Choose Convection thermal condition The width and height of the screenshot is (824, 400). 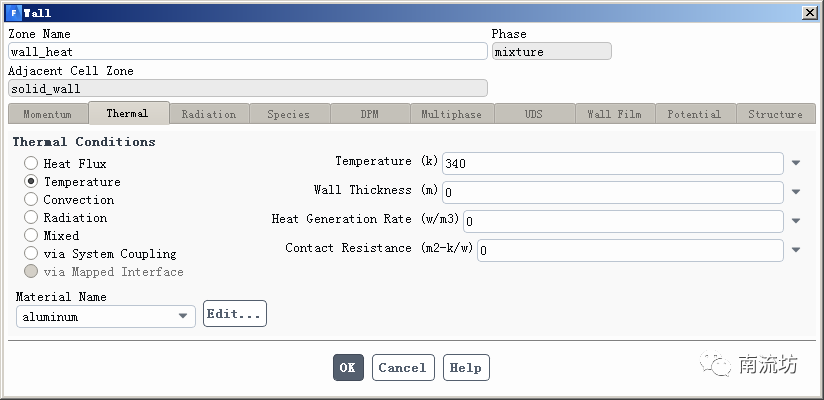click(32, 200)
